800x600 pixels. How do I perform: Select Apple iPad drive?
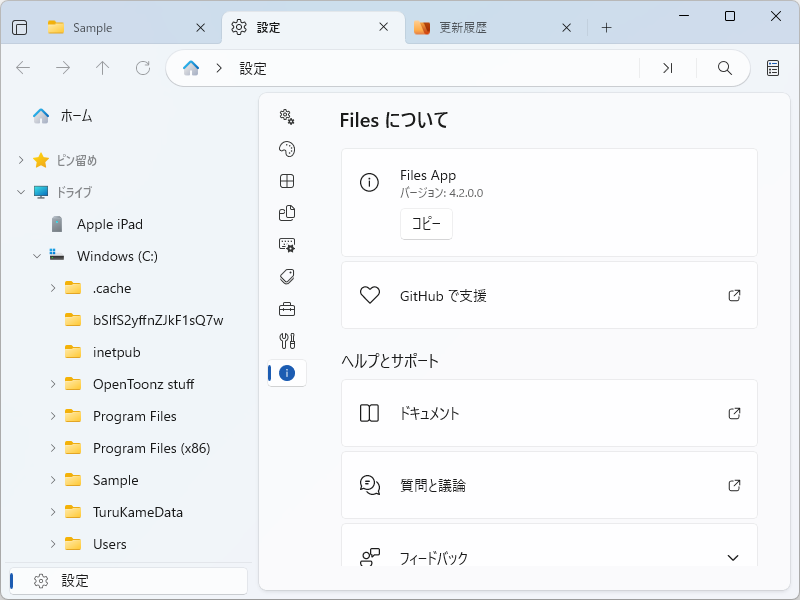click(129, 224)
